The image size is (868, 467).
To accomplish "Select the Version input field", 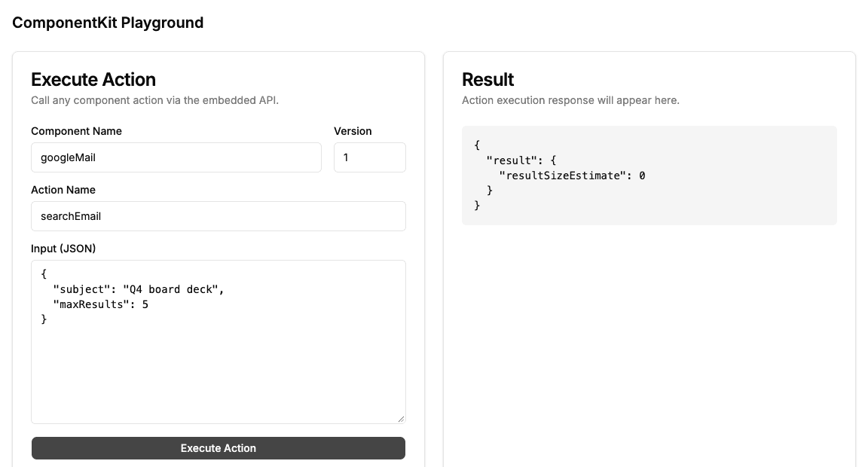I will 370,157.
